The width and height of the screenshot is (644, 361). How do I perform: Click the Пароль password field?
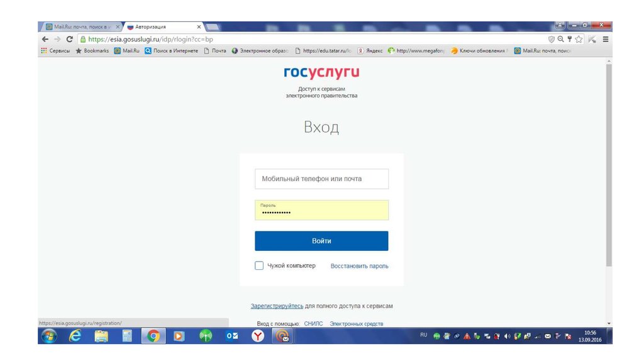[321, 211]
